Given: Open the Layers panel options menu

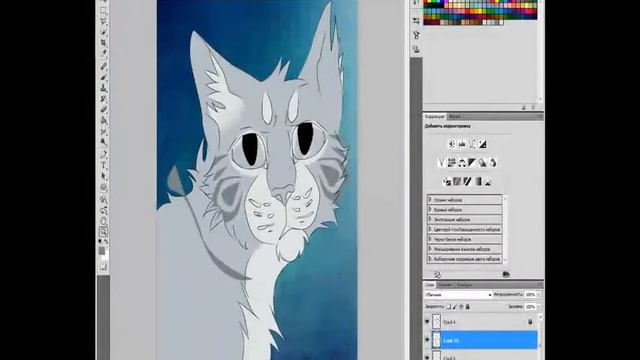Looking at the screenshot, I should pyautogui.click(x=540, y=284).
